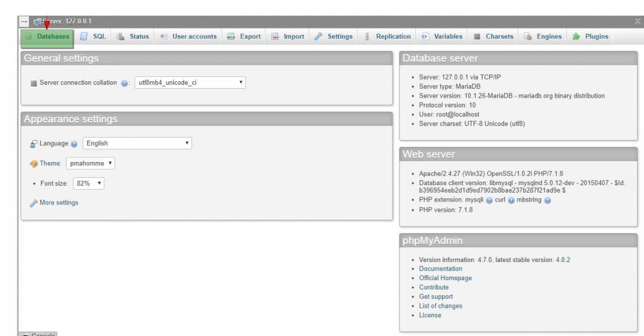Screen dimensions: 644x336
Task: Collapse the page using the top-right arrow icon
Action: [637, 21]
